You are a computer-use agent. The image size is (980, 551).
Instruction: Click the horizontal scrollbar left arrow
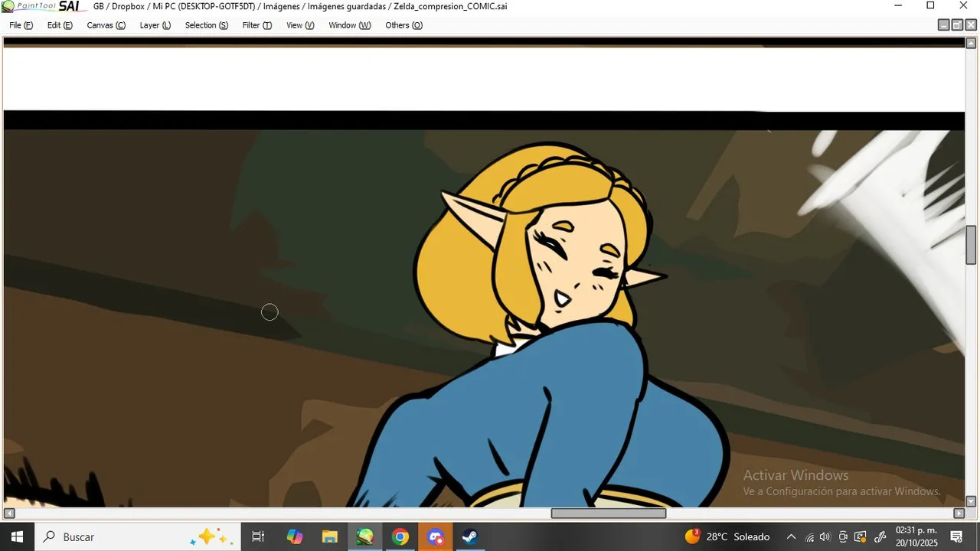pos(9,513)
